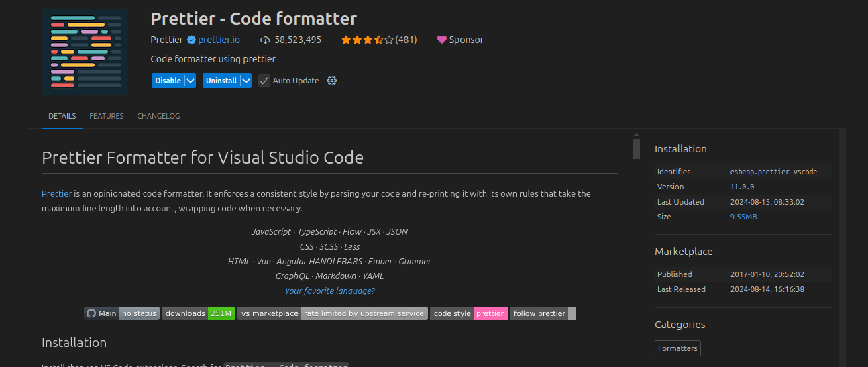Toggle the Auto Update checkbox

click(x=264, y=81)
